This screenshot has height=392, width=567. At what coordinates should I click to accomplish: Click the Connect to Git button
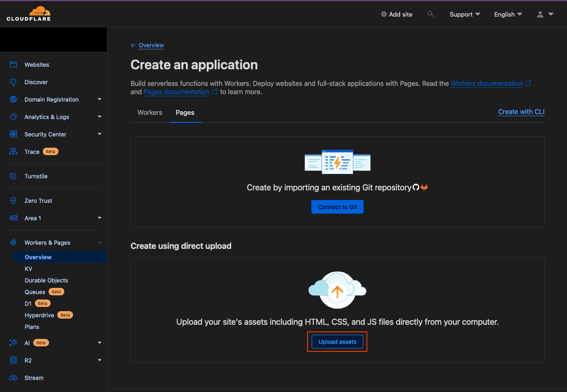click(x=337, y=207)
